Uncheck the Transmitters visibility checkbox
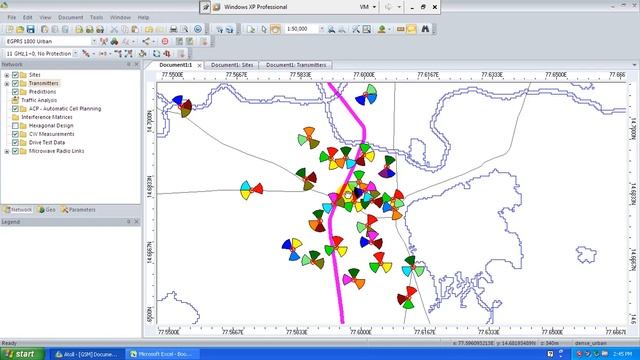The height and width of the screenshot is (360, 640). click(15, 83)
